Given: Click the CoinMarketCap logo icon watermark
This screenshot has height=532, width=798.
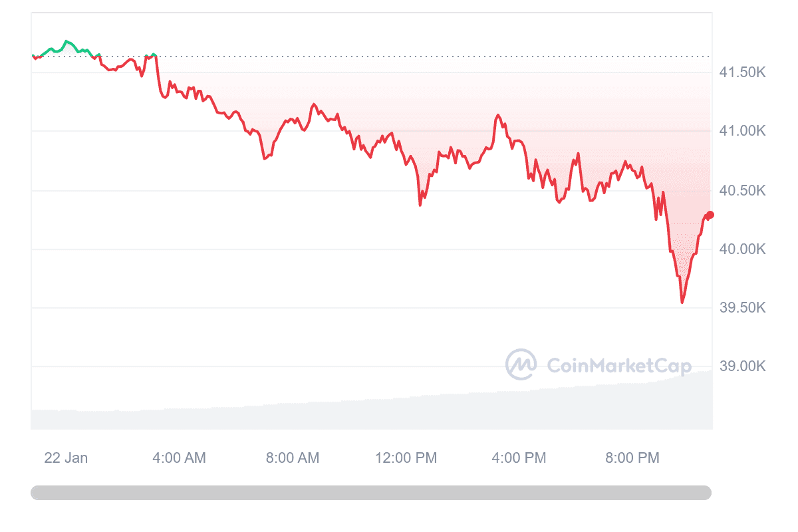Looking at the screenshot, I should pyautogui.click(x=521, y=364).
